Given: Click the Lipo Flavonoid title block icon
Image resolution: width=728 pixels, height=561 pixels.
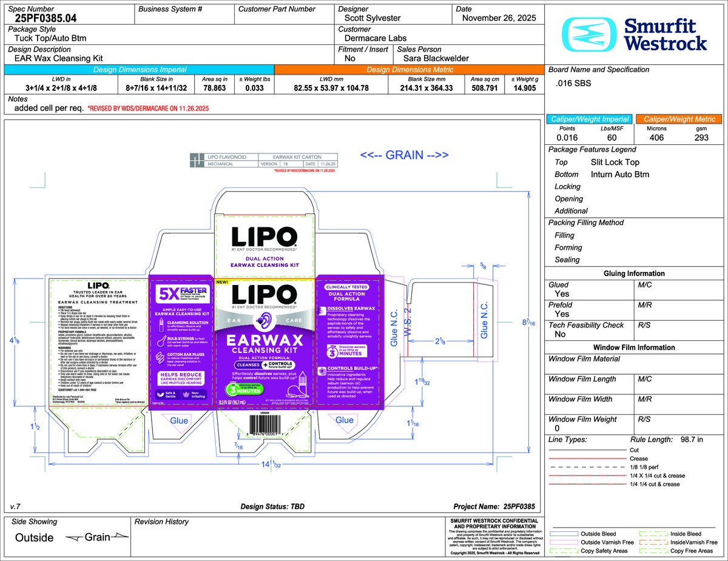Looking at the screenshot, I should (196, 160).
